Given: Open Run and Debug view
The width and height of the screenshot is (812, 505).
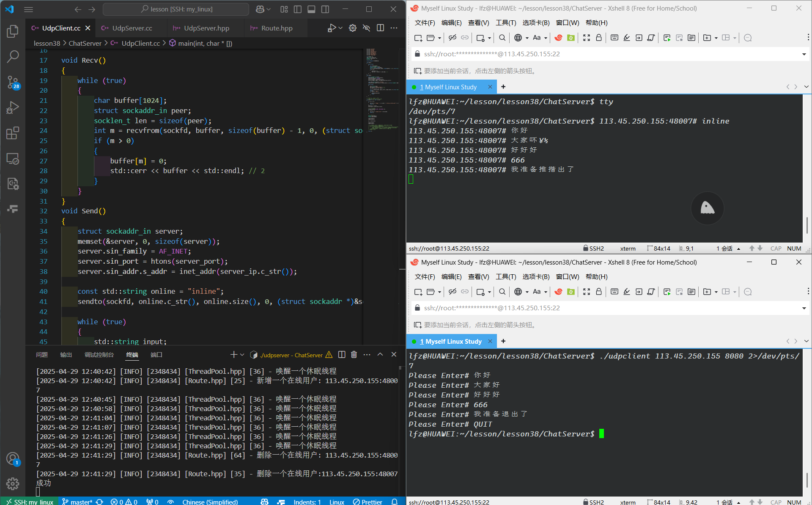Looking at the screenshot, I should [x=13, y=108].
